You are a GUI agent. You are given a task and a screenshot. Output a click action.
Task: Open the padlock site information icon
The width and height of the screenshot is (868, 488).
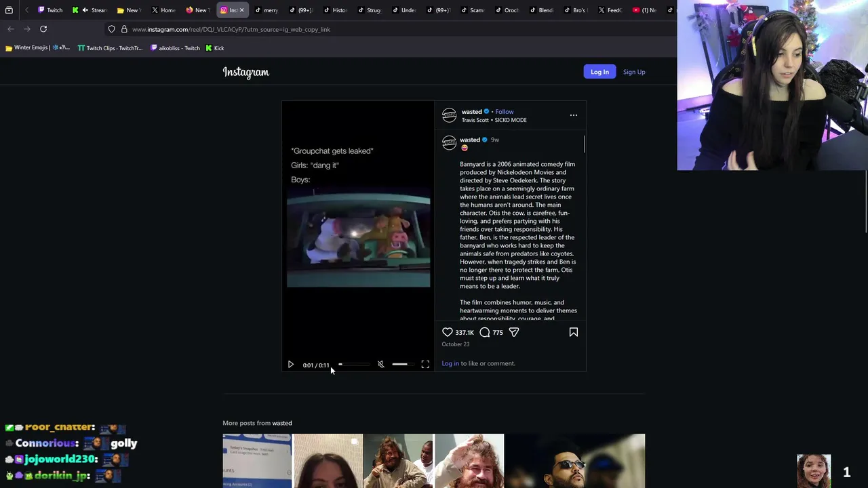pos(124,29)
